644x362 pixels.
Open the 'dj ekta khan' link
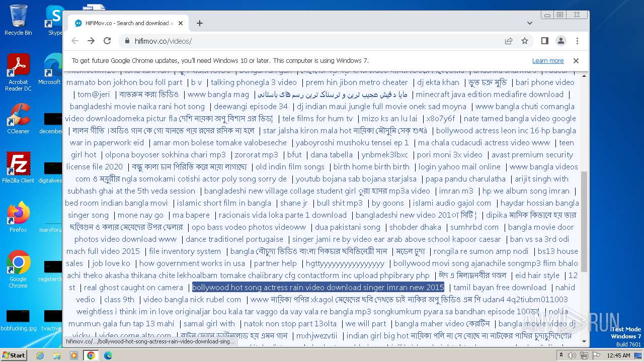[438, 82]
